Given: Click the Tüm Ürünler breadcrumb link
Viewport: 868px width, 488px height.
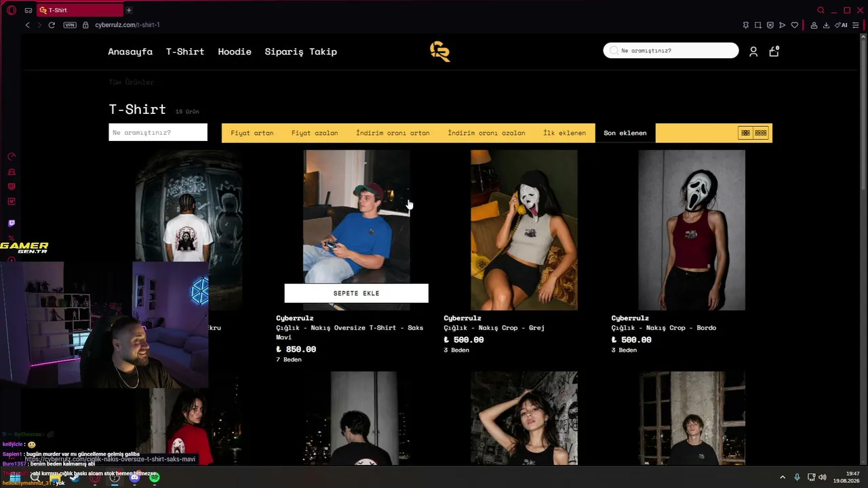Looking at the screenshot, I should coord(132,82).
